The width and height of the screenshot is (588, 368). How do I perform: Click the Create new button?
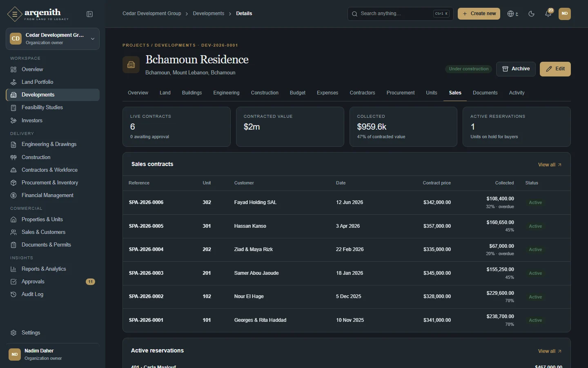point(479,13)
